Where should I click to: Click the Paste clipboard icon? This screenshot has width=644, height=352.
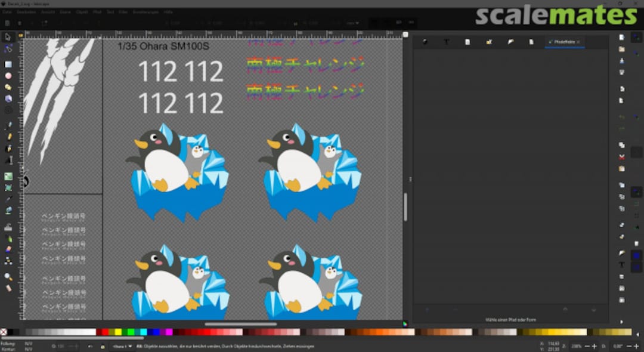point(622,169)
